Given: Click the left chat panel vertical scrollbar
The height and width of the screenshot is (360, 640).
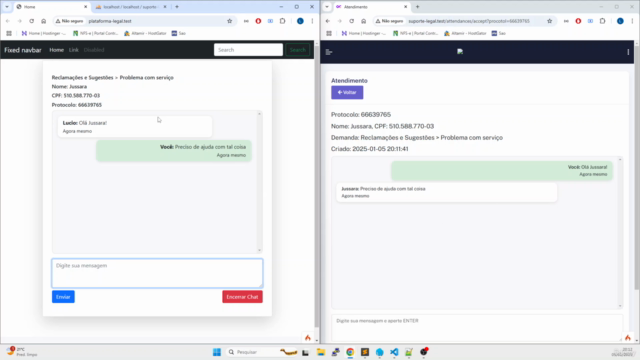Looking at the screenshot, I should (x=259, y=182).
